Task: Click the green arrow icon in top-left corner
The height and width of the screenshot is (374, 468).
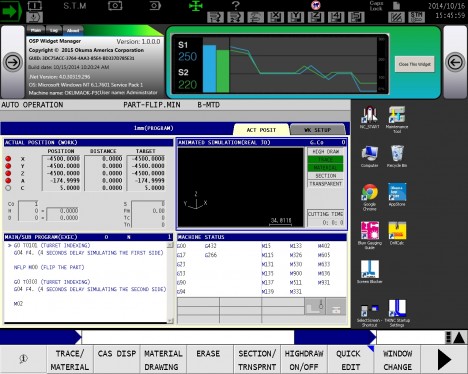Action: pos(11,11)
